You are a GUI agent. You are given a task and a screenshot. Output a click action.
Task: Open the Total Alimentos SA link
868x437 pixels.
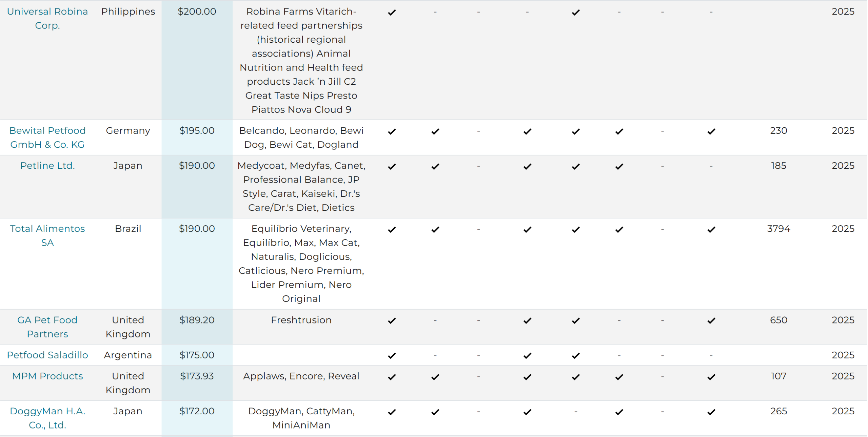[x=47, y=236]
